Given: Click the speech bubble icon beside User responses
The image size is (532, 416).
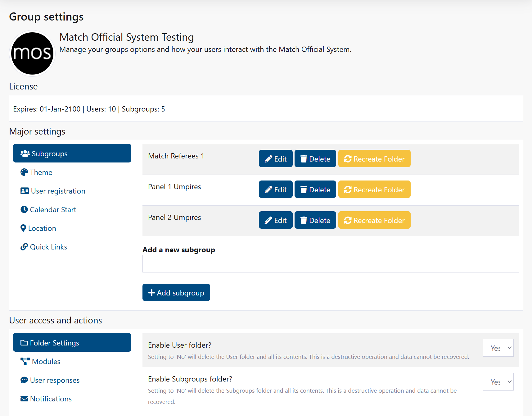Looking at the screenshot, I should point(24,380).
